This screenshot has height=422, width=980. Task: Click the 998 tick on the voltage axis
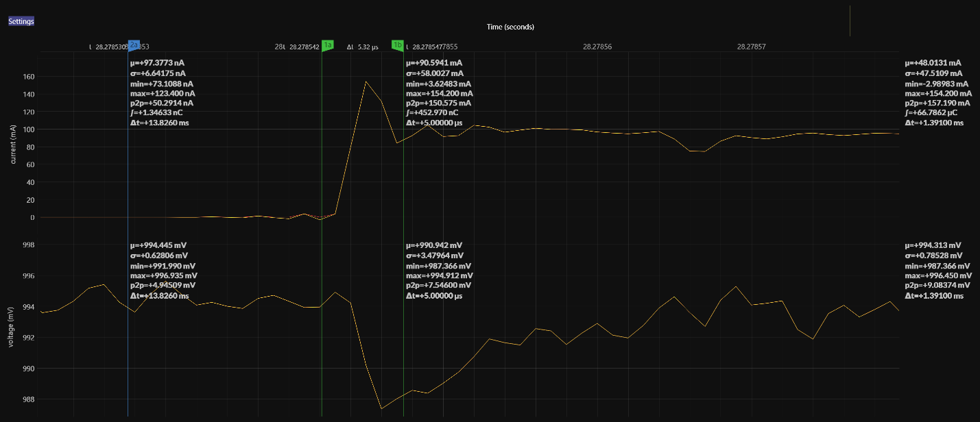[28, 245]
